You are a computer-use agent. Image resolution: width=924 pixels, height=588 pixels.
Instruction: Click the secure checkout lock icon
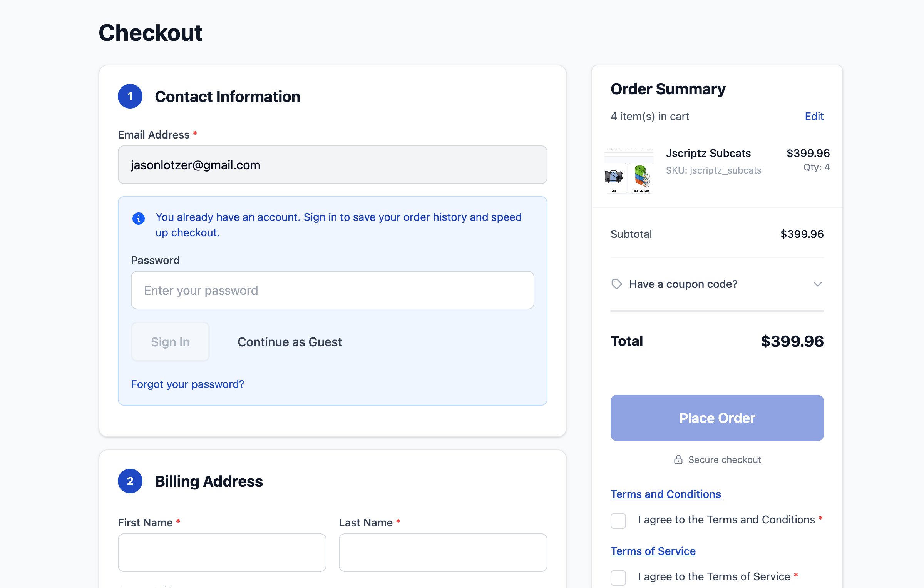678,459
